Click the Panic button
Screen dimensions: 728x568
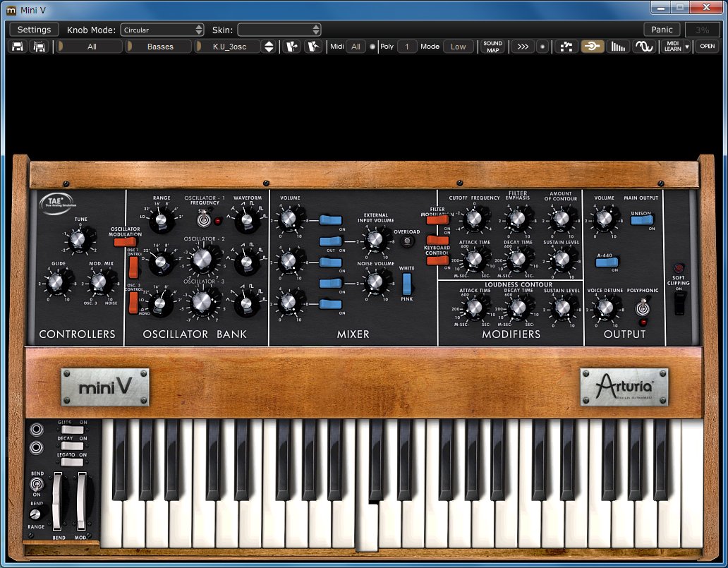(x=662, y=30)
